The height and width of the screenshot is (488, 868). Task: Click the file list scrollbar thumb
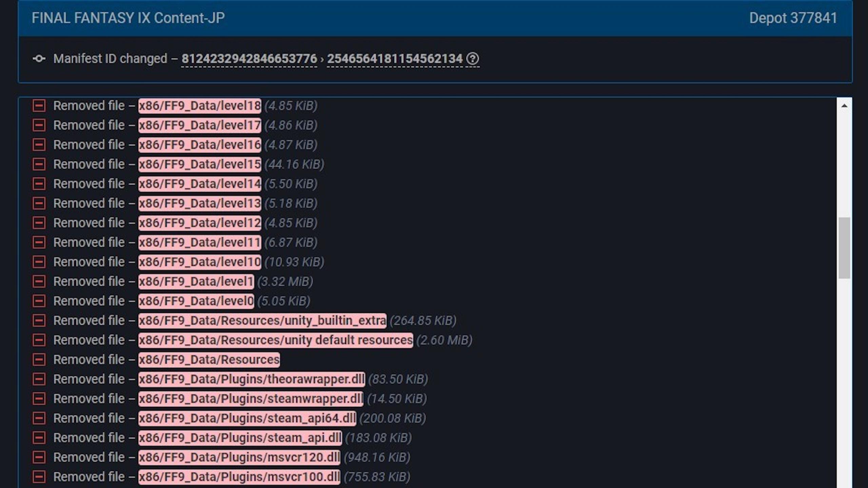(844, 248)
